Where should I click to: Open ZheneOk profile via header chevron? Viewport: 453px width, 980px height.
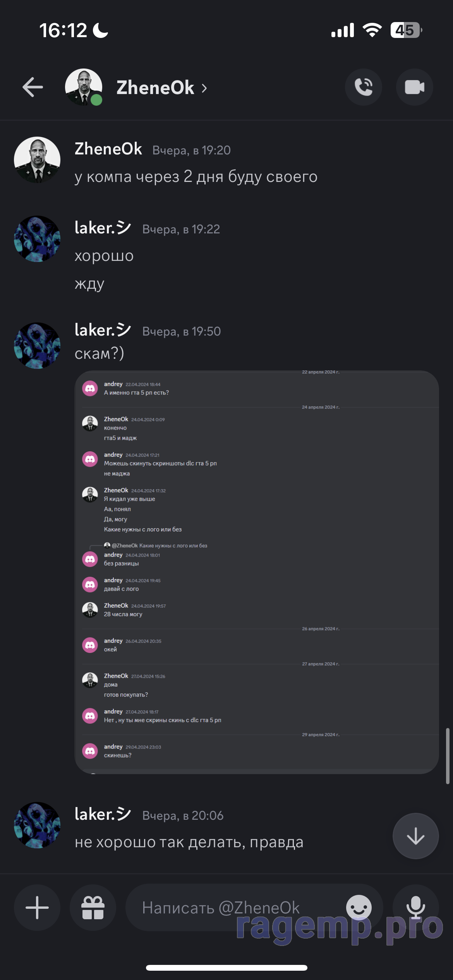[x=204, y=88]
